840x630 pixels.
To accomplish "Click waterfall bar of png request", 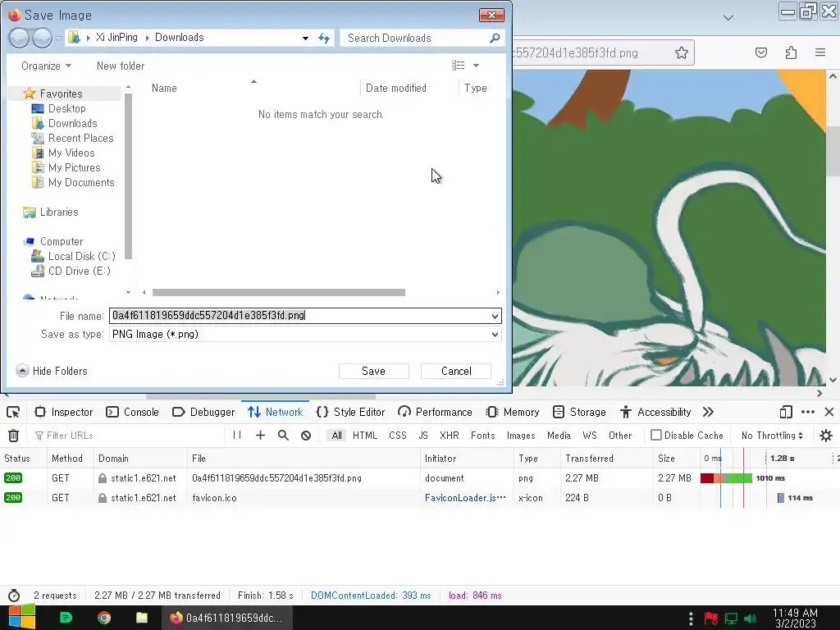I will click(x=726, y=478).
